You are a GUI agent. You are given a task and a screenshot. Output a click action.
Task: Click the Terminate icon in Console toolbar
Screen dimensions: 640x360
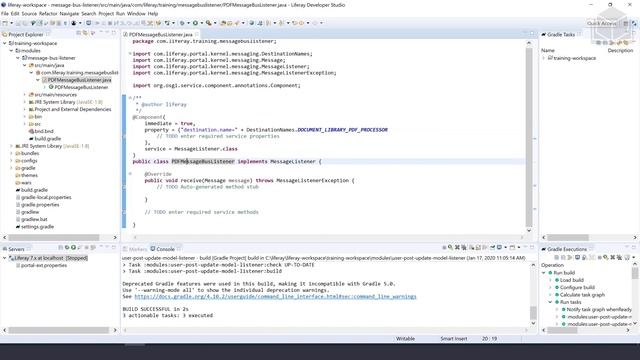[x=444, y=247]
